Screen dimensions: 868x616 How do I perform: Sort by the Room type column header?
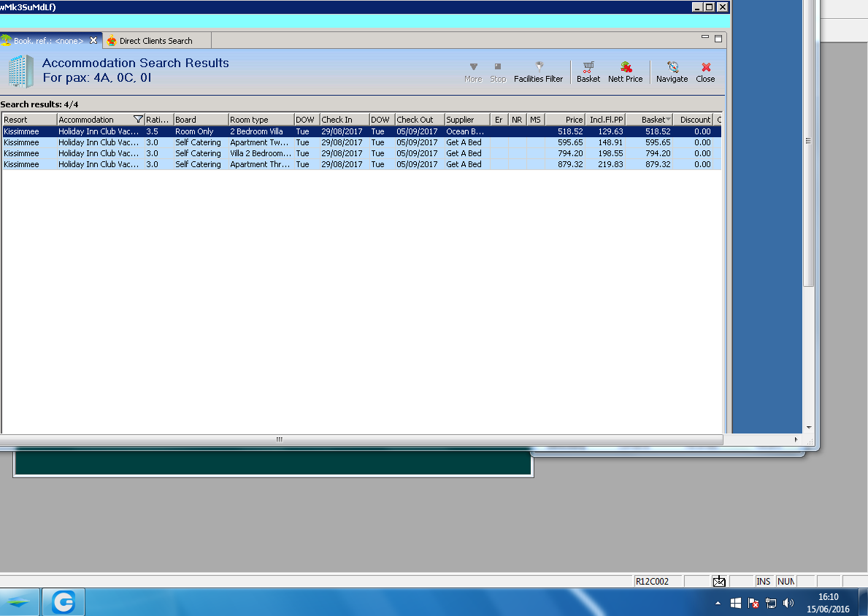(261, 120)
